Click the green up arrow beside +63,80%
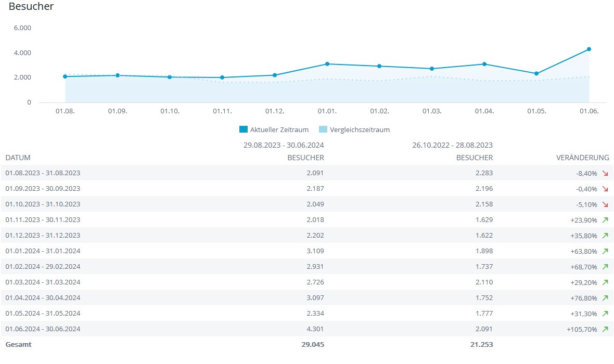The image size is (614, 364). point(605,251)
